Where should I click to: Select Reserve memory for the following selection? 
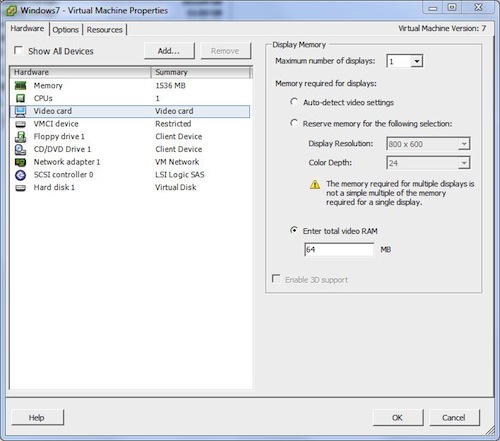[x=294, y=123]
